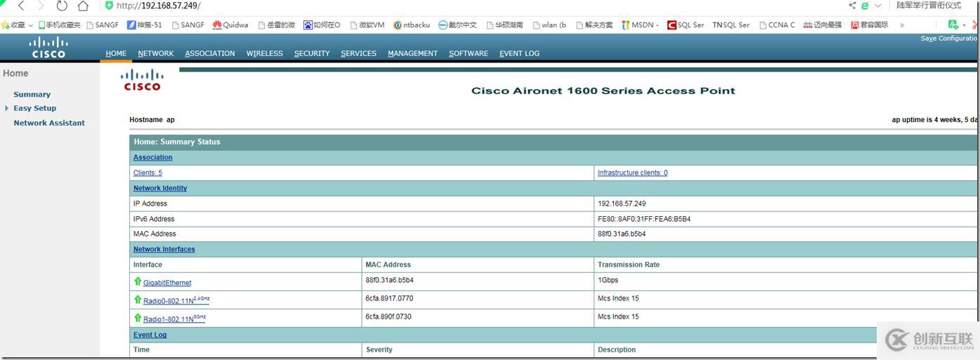Open the dropdown arrow next to the green extension icon
Screen dimensions: 980x360
[964, 25]
